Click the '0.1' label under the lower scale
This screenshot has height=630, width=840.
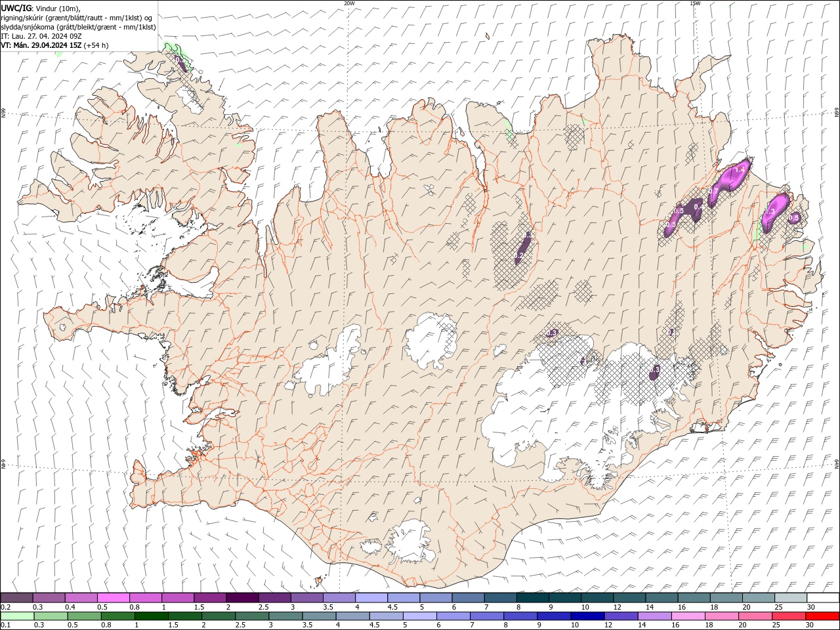point(6,625)
